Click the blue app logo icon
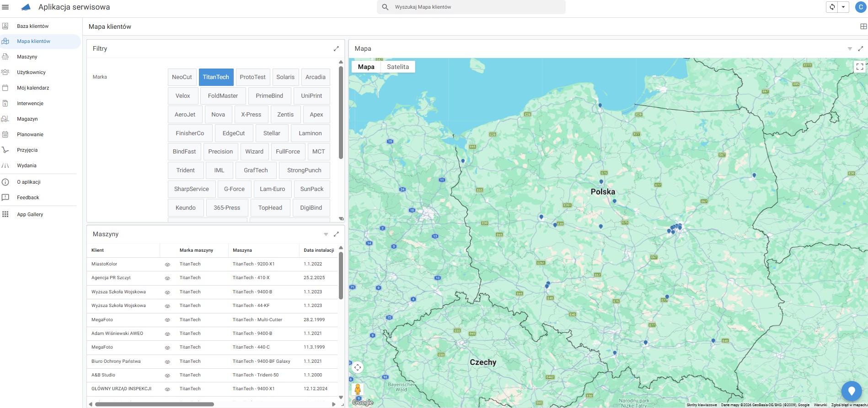 point(26,7)
